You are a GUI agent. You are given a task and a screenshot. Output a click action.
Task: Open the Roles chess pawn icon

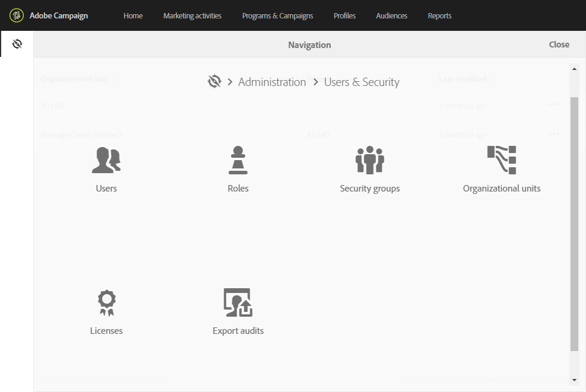(x=238, y=160)
